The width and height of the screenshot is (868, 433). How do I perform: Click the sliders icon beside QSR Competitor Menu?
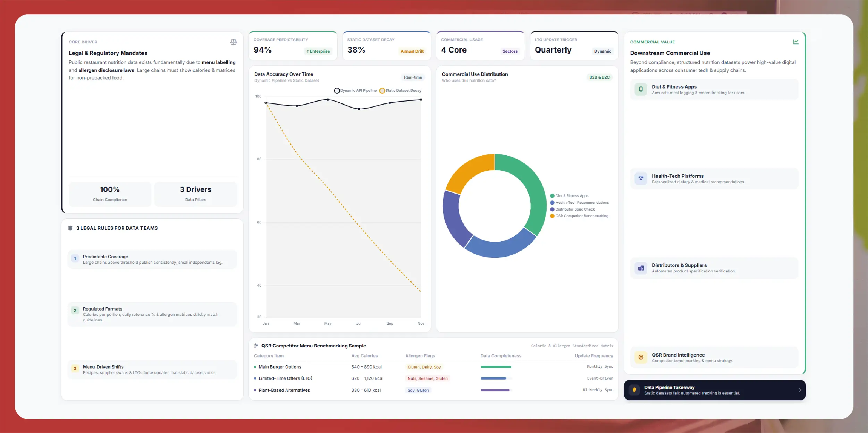click(x=256, y=346)
